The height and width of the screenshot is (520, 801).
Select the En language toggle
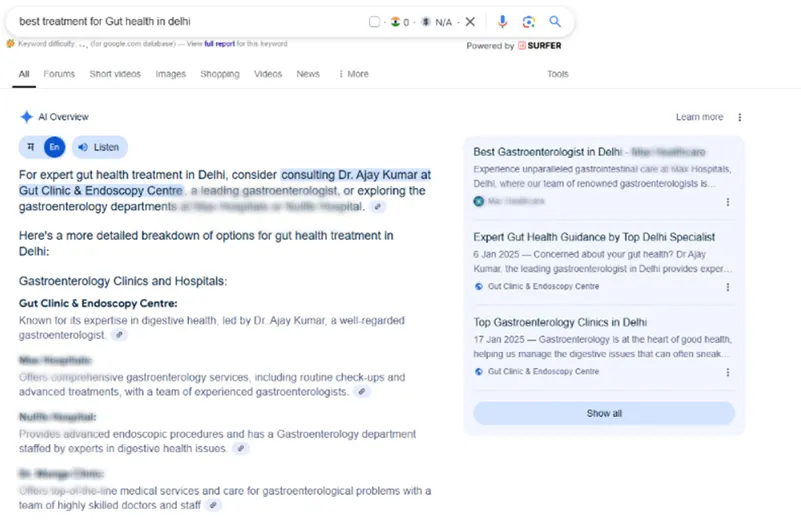tap(54, 147)
